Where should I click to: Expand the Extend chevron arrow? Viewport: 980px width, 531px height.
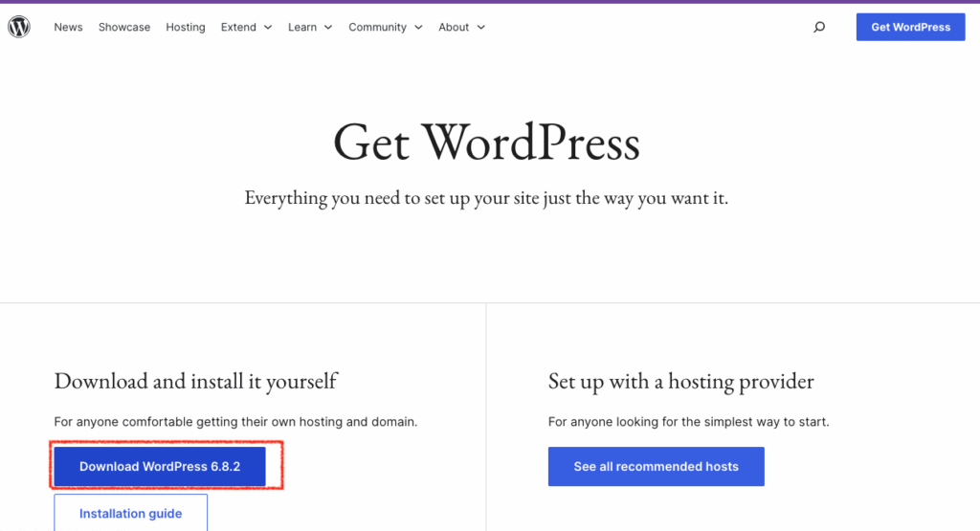(268, 28)
